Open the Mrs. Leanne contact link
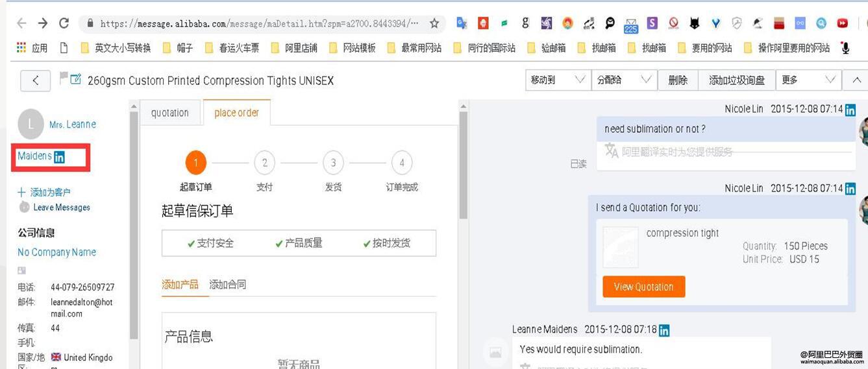This screenshot has height=369, width=868. coord(73,125)
